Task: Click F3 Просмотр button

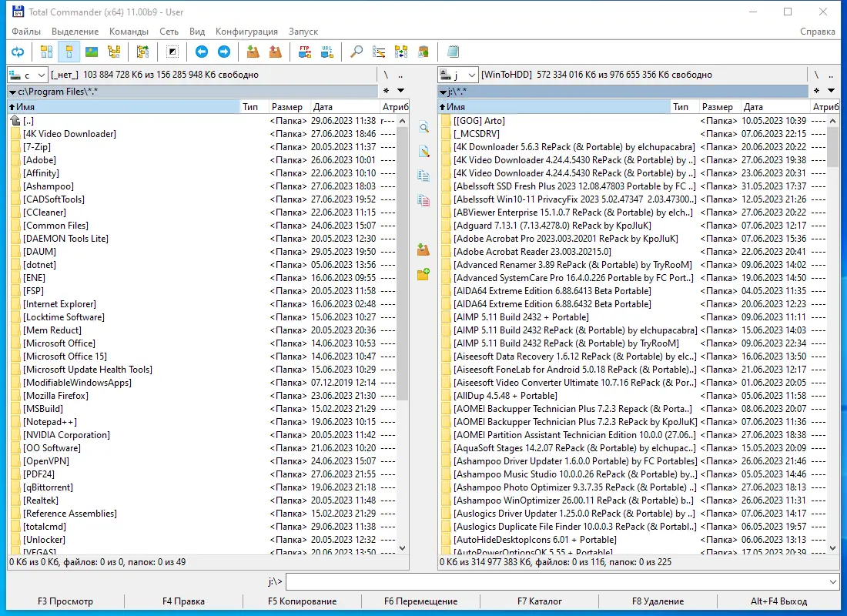Action: pyautogui.click(x=65, y=601)
